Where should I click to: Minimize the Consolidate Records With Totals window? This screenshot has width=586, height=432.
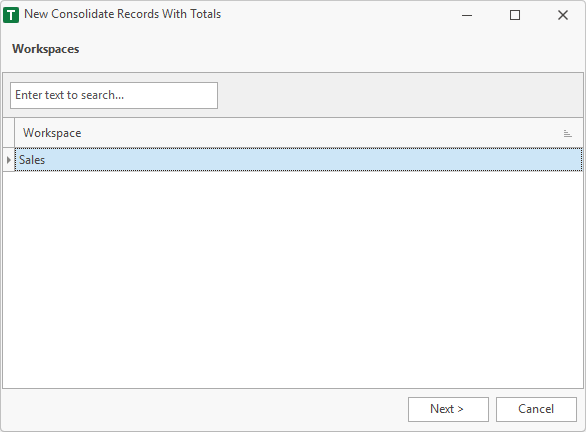[467, 15]
